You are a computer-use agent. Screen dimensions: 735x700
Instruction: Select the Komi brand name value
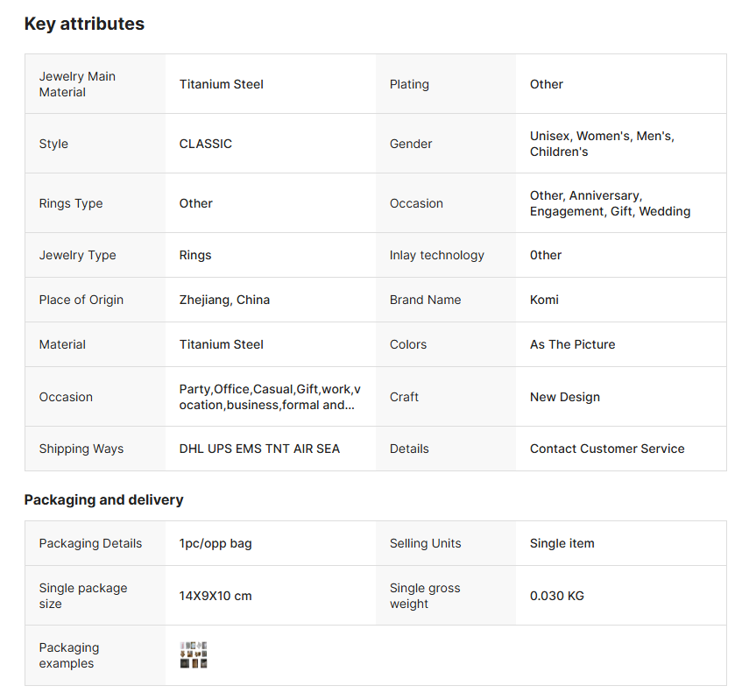544,300
